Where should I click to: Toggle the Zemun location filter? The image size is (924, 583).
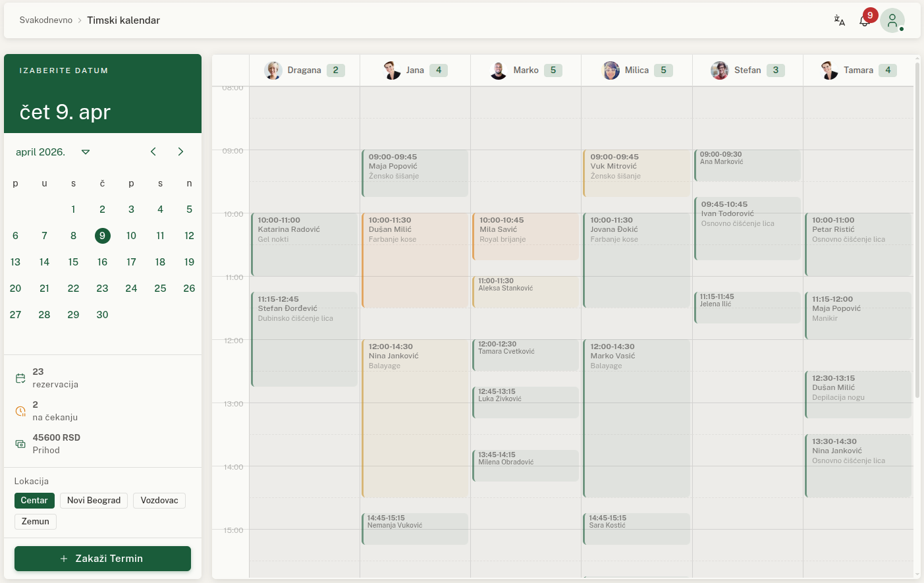click(x=36, y=522)
